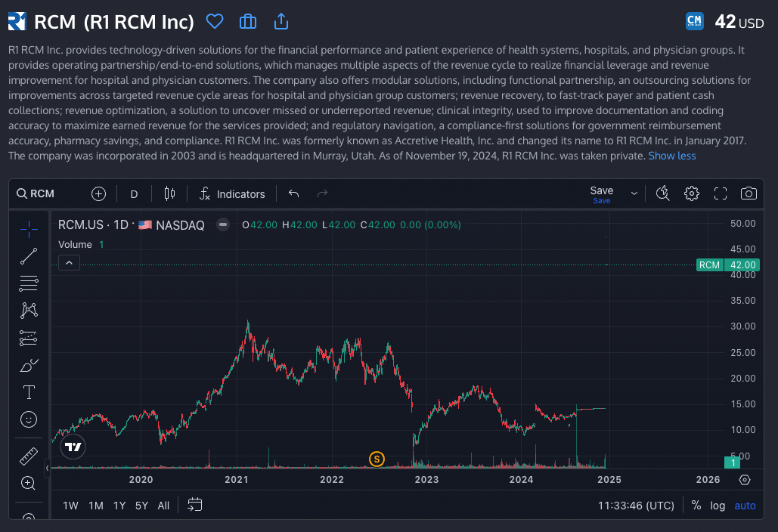Enter fullscreen chart mode
This screenshot has width=778, height=532.
pos(721,193)
